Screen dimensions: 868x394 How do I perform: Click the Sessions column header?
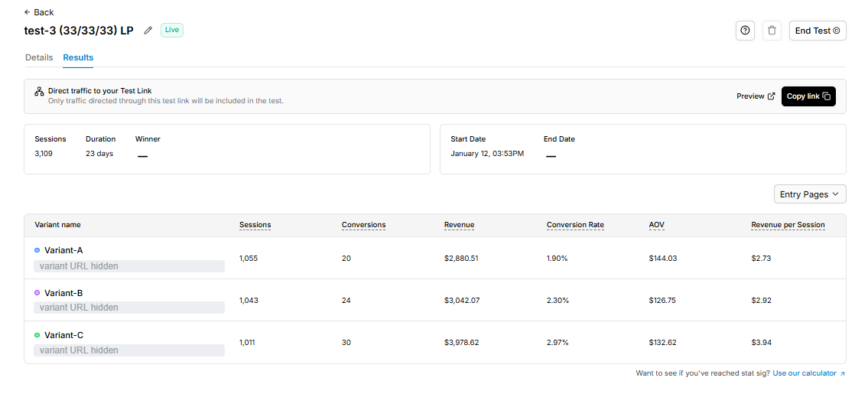(255, 225)
